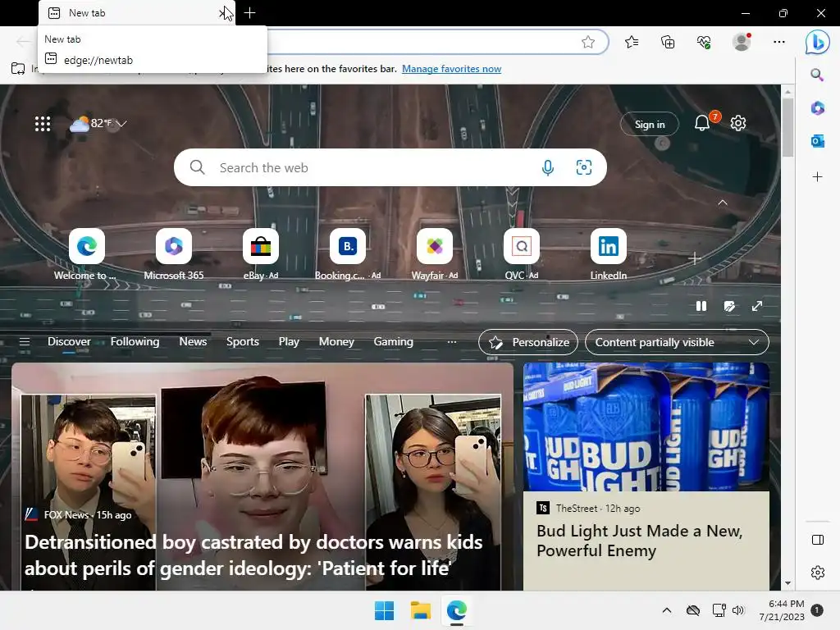840x630 pixels.
Task: Select the Money feed tab
Action: coord(336,342)
